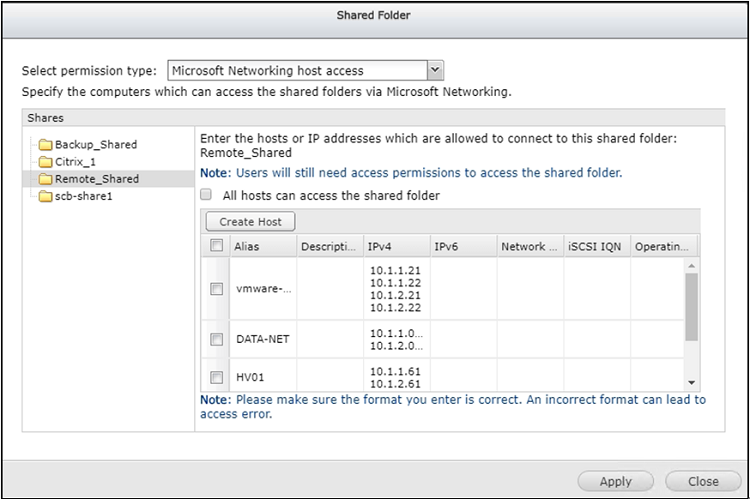The height and width of the screenshot is (499, 750).
Task: Enable All hosts can access the shared folder
Action: (x=206, y=194)
